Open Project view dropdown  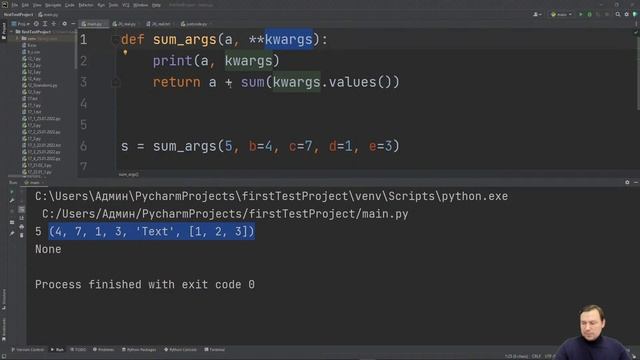click(20, 24)
